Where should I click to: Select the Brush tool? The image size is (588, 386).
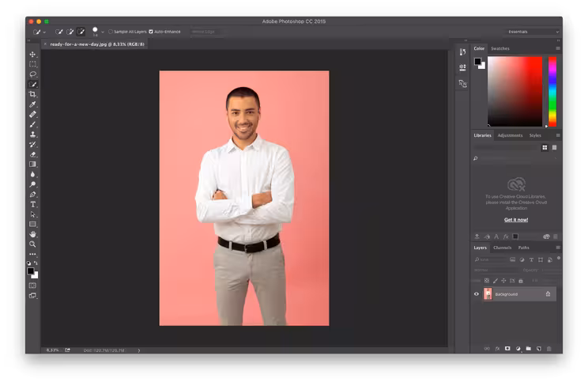(x=32, y=124)
